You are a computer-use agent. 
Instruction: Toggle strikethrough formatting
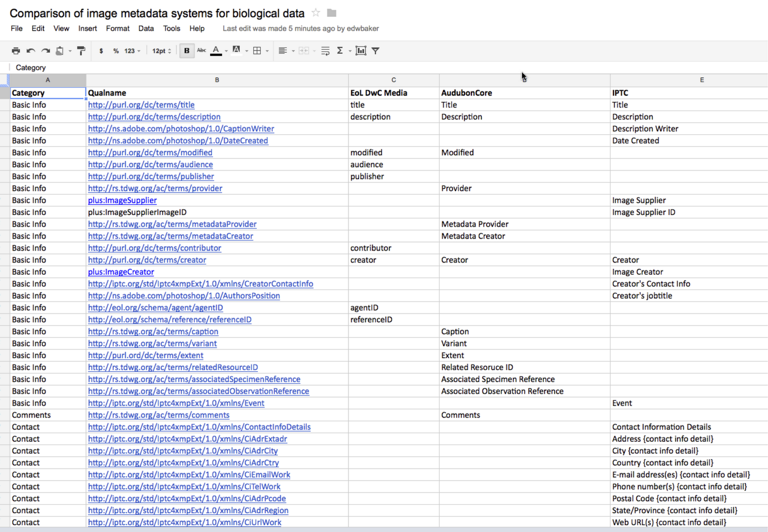point(202,50)
